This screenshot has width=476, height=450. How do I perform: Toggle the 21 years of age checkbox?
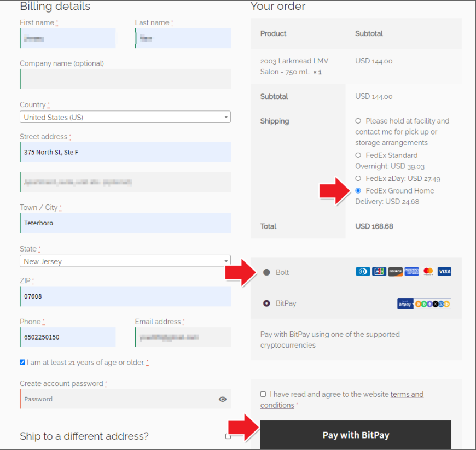pyautogui.click(x=22, y=363)
